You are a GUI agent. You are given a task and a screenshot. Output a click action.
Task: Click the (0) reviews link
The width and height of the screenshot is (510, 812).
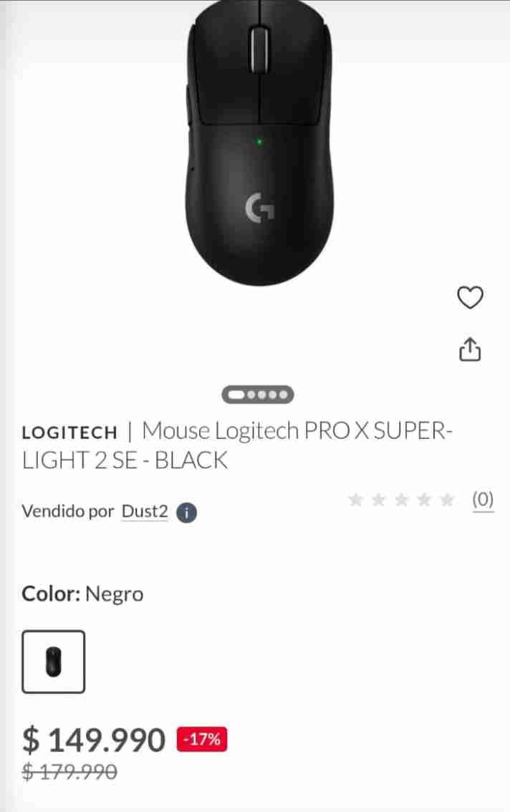[483, 500]
